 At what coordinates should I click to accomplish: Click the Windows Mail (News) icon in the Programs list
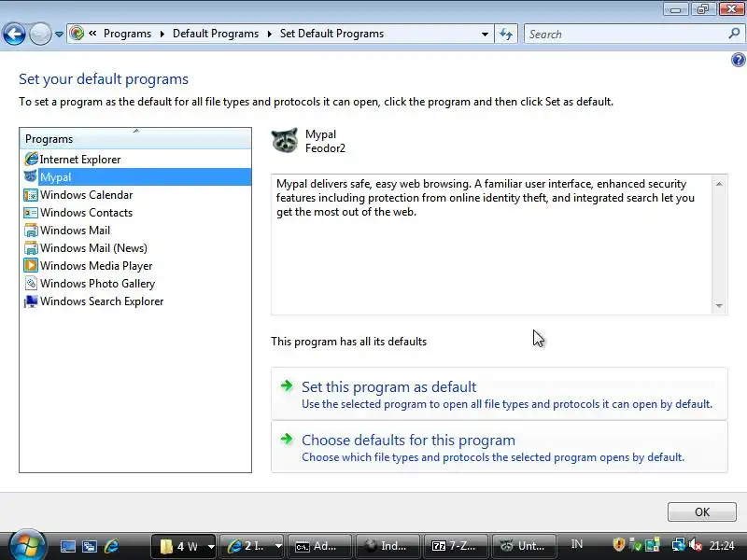(x=31, y=248)
